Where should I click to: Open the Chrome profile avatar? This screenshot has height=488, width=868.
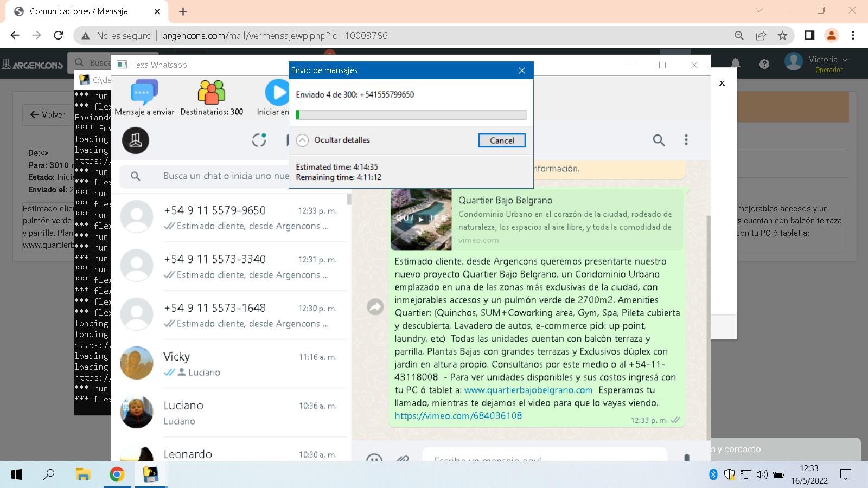[831, 35]
